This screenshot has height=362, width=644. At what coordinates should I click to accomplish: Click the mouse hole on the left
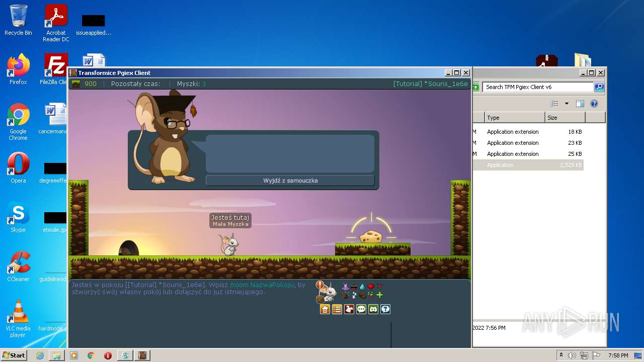pyautogui.click(x=128, y=248)
